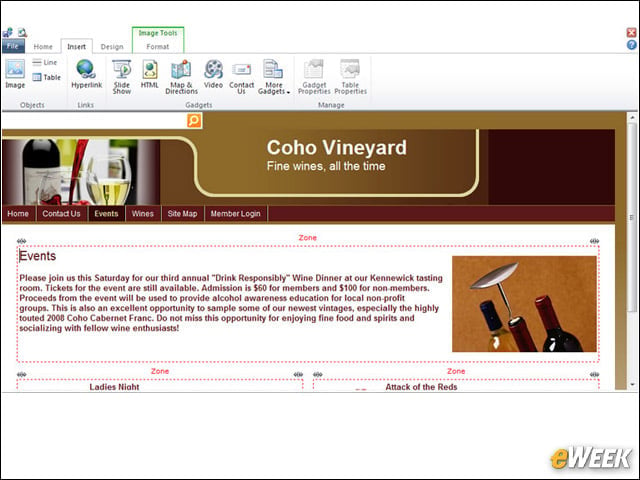The width and height of the screenshot is (640, 480).
Task: Switch to the Home ribbon tab
Action: [x=43, y=47]
